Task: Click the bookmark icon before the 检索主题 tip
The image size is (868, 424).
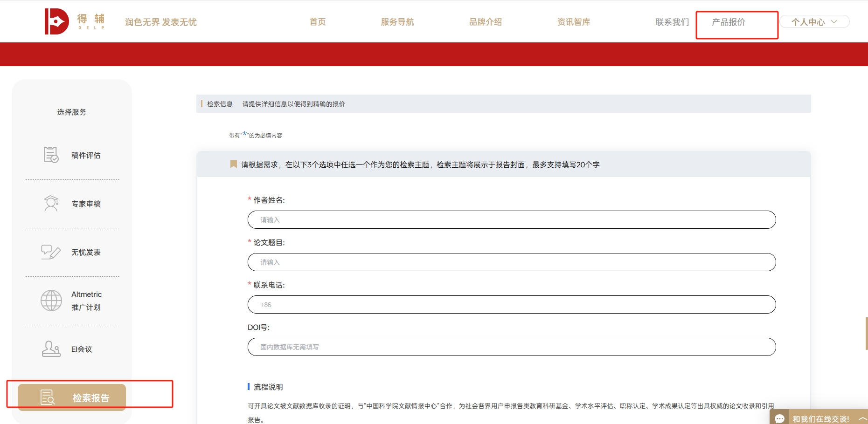Action: pos(233,164)
